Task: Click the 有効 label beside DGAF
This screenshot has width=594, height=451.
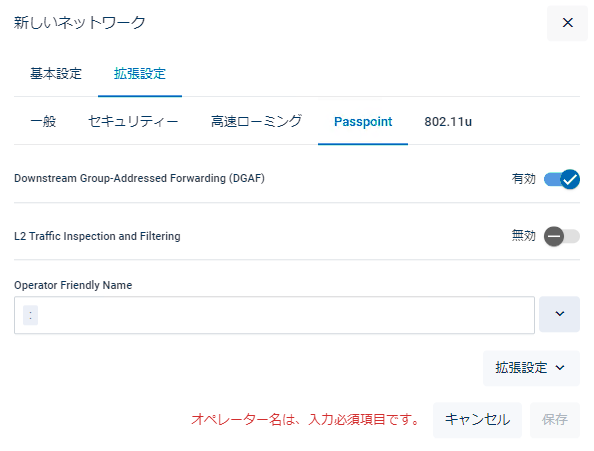Action: (524, 179)
